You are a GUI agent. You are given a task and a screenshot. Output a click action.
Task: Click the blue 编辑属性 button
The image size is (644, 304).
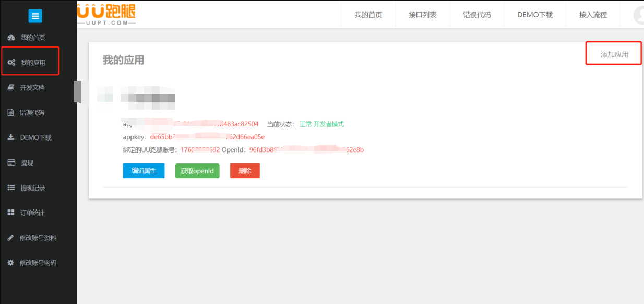pyautogui.click(x=144, y=171)
